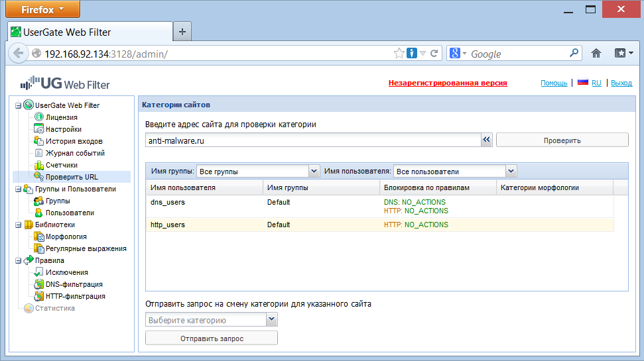Viewport: 644px width, 361px height.
Task: Open the Имя группы dropdown
Action: (x=314, y=172)
